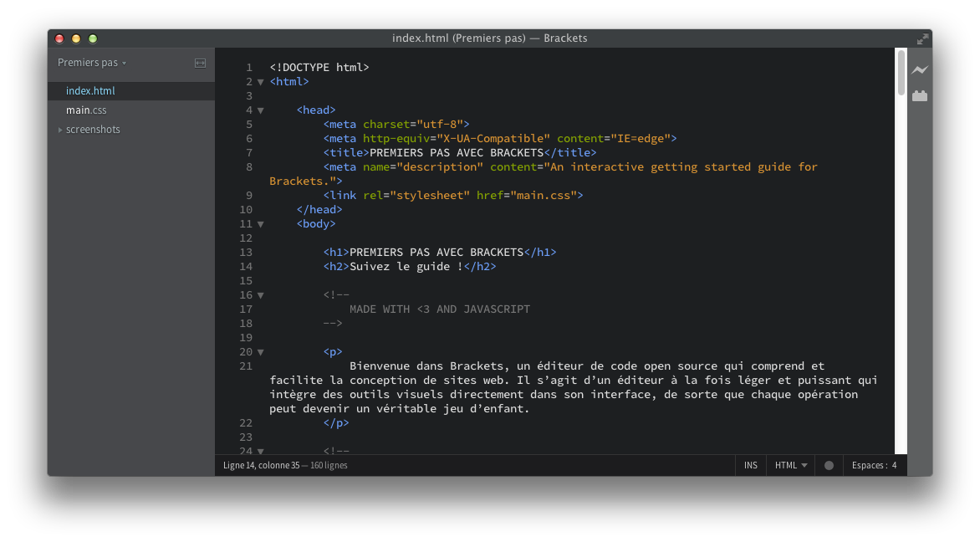Change the indent width value 4
980x542 pixels.
[895, 465]
